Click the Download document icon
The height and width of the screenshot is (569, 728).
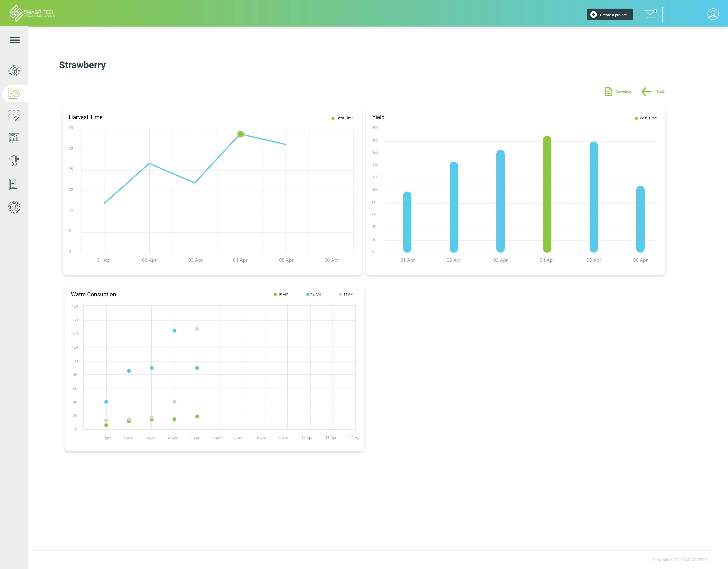pyautogui.click(x=609, y=91)
